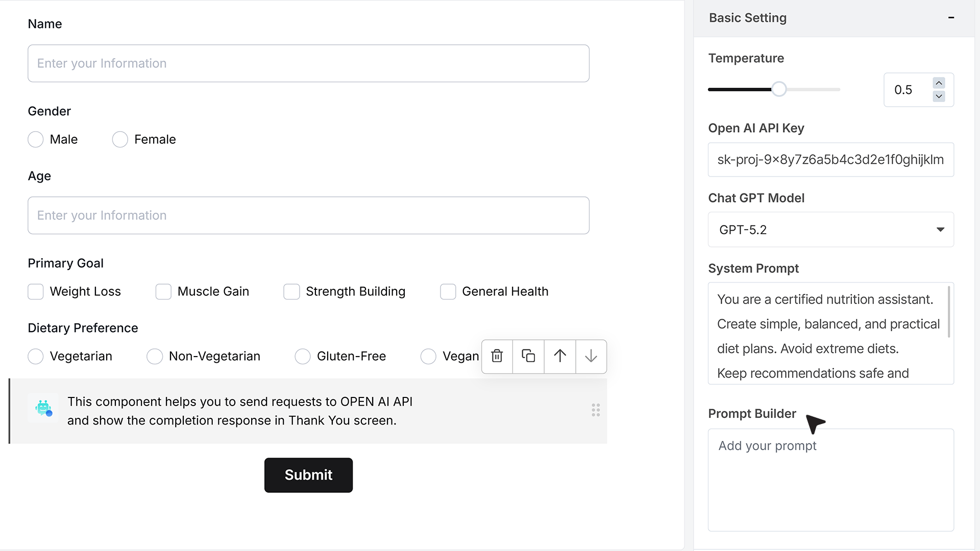Click the Open AI API Key field
This screenshot has width=980, height=551.
coord(830,160)
